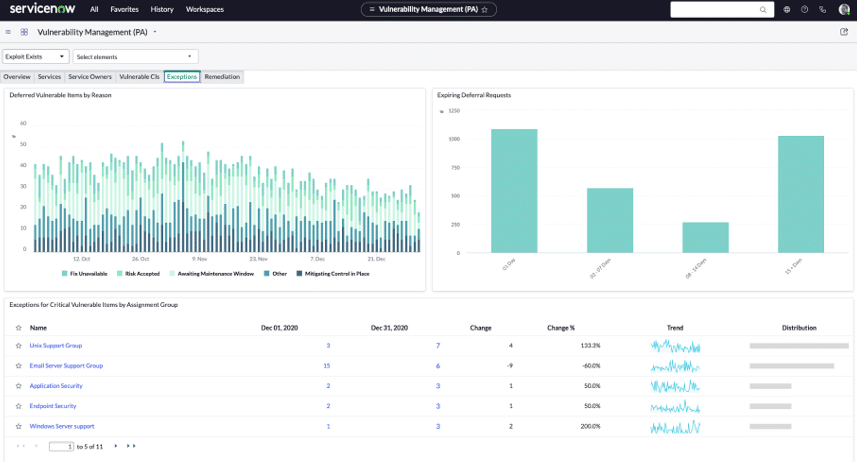Open the user avatar menu
Screen dimensions: 858x462
click(844, 9)
